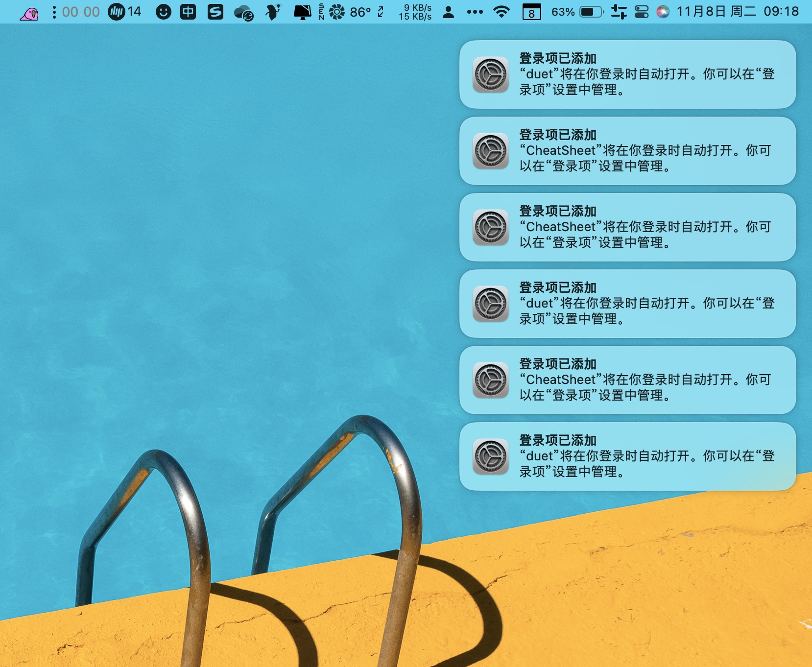Click the Sogou S input icon
The width and height of the screenshot is (812, 667).
click(215, 12)
